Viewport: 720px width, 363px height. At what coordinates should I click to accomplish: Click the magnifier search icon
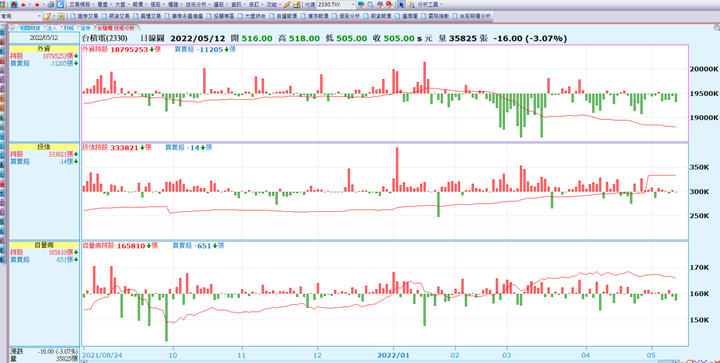[370, 5]
